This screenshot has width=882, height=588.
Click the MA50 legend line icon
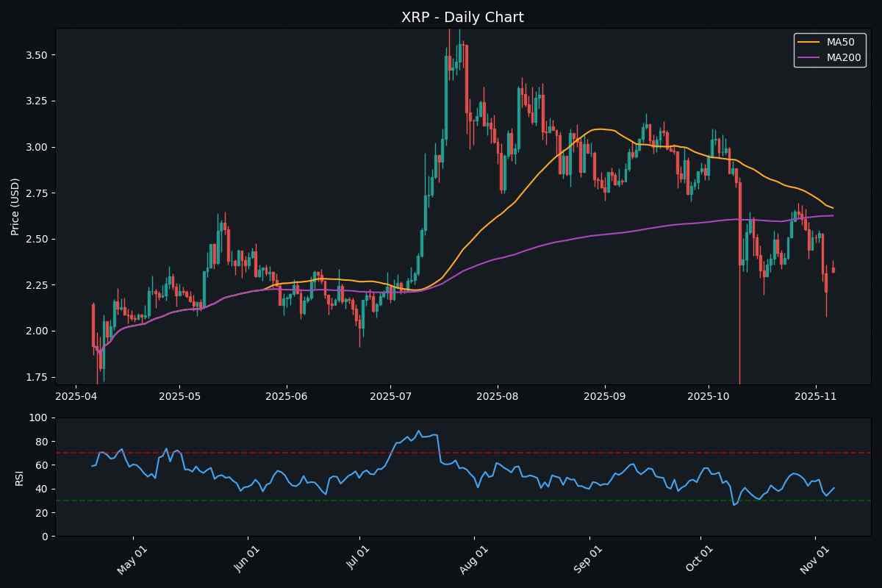(811, 42)
